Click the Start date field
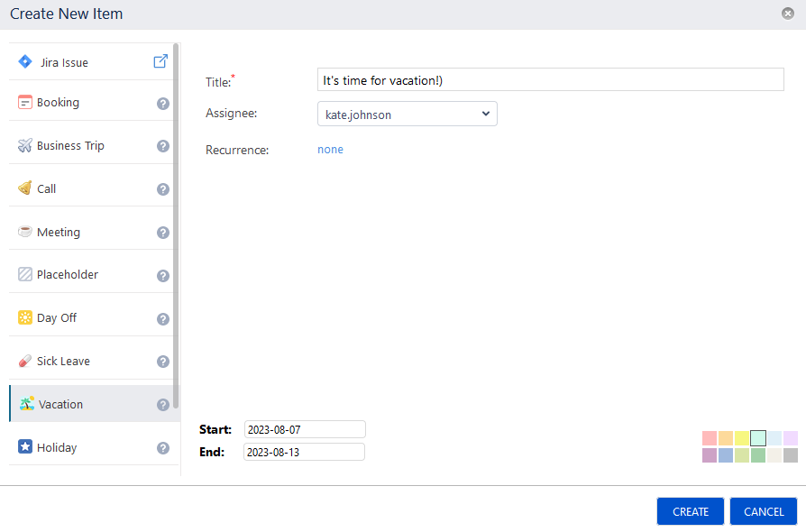 coord(304,429)
